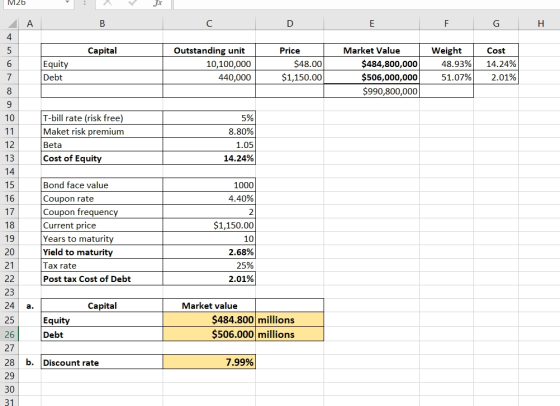This screenshot has width=560, height=406.
Task: Open the Name Box dropdown arrow
Action: click(x=67, y=2)
